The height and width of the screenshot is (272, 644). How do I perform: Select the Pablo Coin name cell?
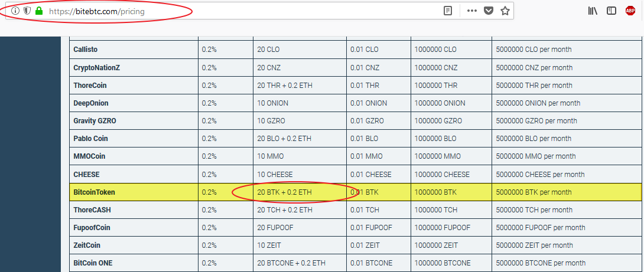point(134,138)
